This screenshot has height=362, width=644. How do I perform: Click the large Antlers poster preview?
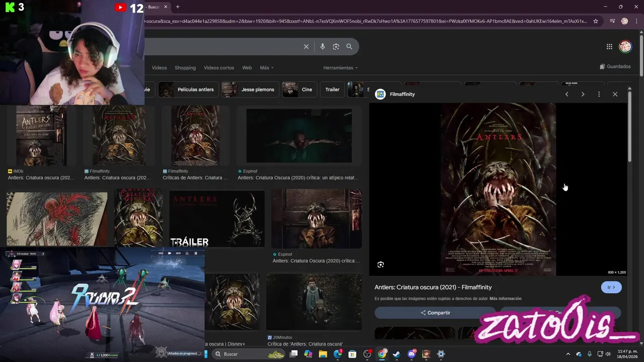click(498, 190)
